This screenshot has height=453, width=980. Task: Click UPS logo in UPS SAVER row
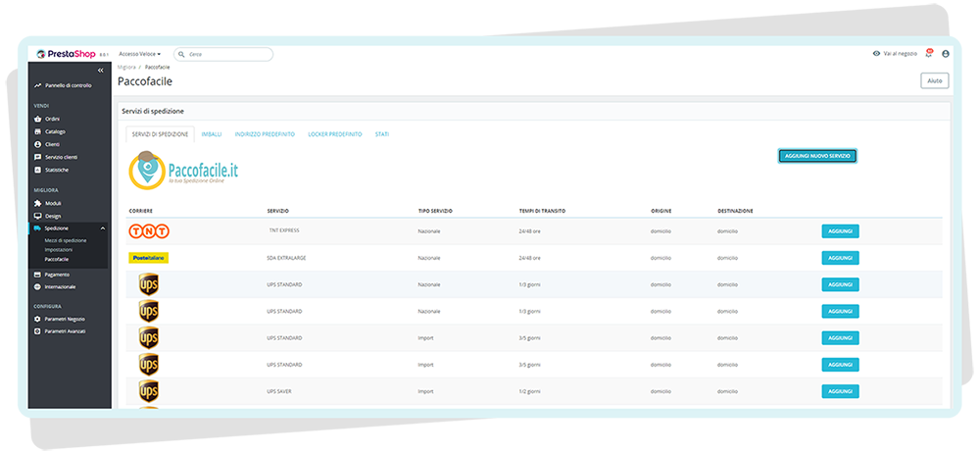click(x=148, y=391)
